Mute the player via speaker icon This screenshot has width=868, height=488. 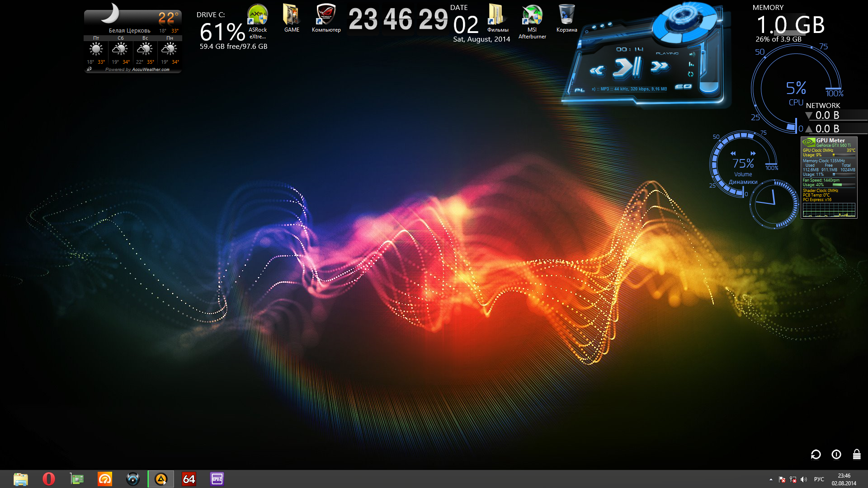pyautogui.click(x=692, y=54)
